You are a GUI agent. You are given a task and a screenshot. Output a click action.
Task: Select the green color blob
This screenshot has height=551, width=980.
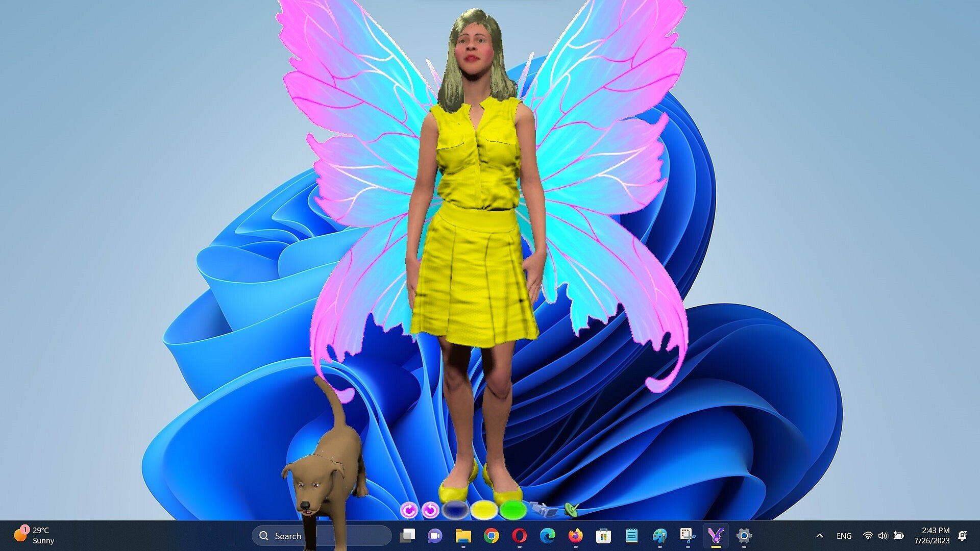tap(512, 509)
